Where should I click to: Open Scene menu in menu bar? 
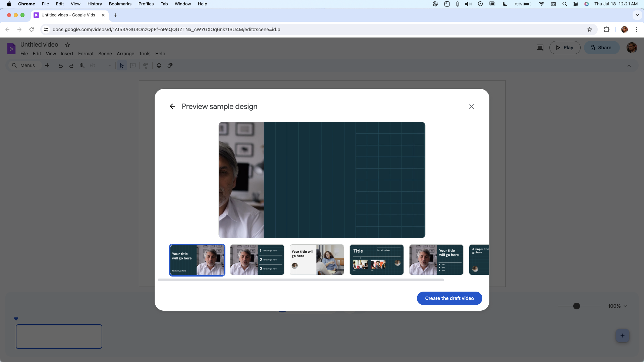tap(105, 54)
